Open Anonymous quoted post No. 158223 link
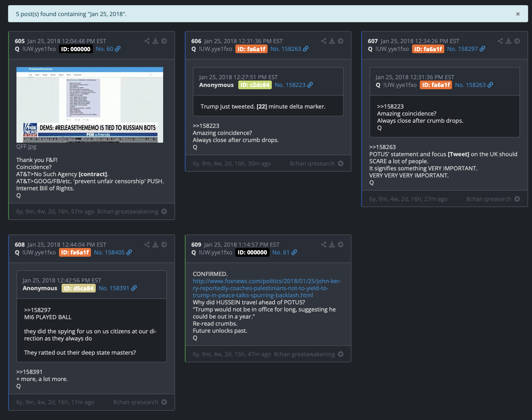The width and height of the screenshot is (532, 420). [x=294, y=85]
